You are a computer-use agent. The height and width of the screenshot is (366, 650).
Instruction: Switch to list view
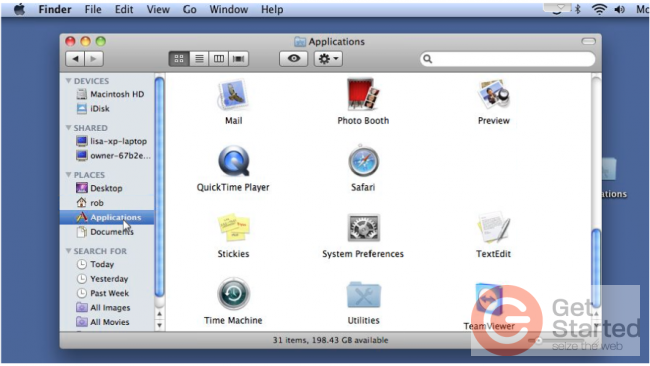199,59
